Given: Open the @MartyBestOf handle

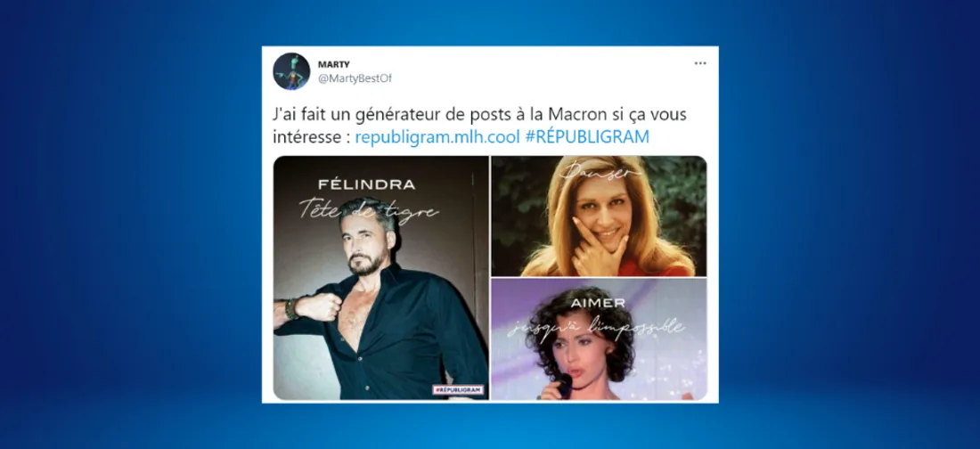Looking at the screenshot, I should (x=355, y=78).
